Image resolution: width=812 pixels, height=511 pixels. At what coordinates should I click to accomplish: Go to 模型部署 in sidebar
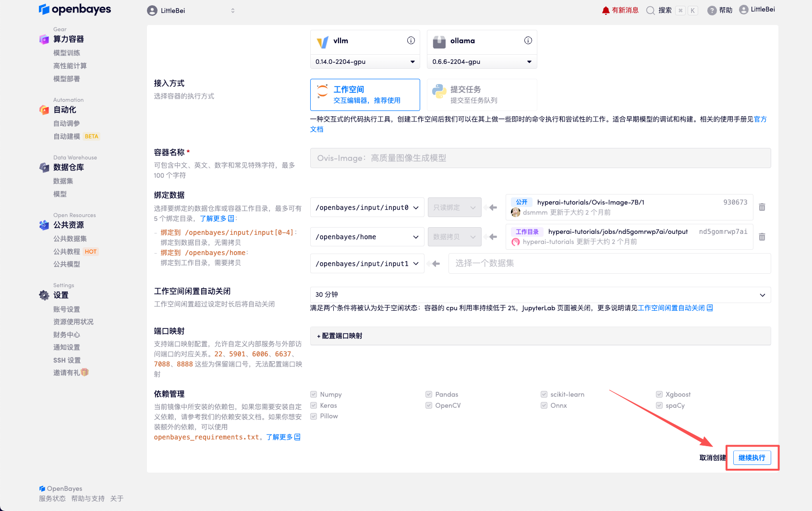(67, 79)
